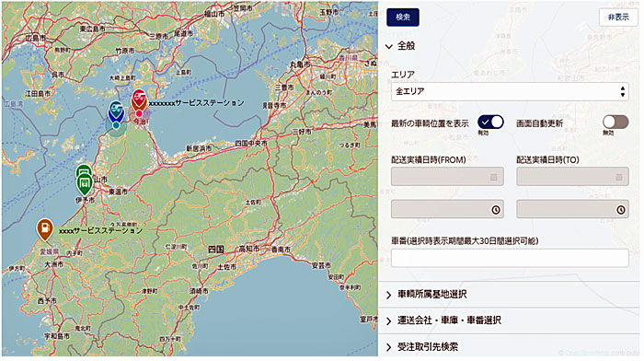Click the 車番 input field

tap(510, 258)
